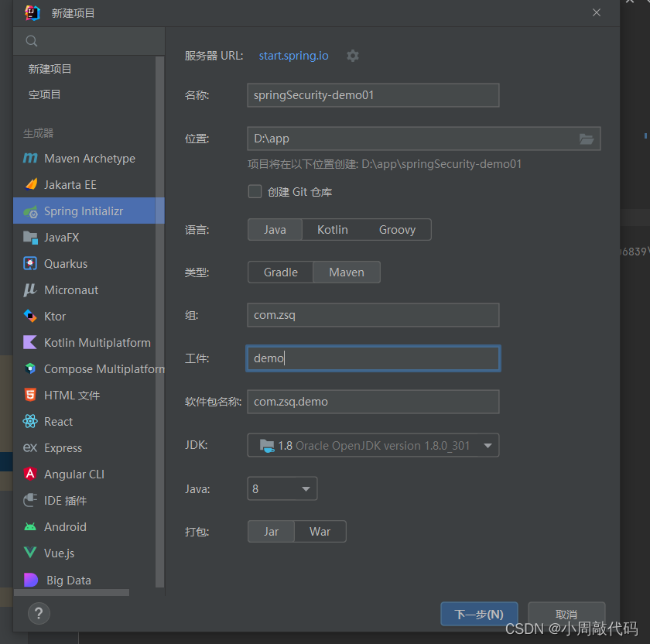This screenshot has height=644, width=650.
Task: Open the Java version 8 dropdown
Action: [x=282, y=489]
